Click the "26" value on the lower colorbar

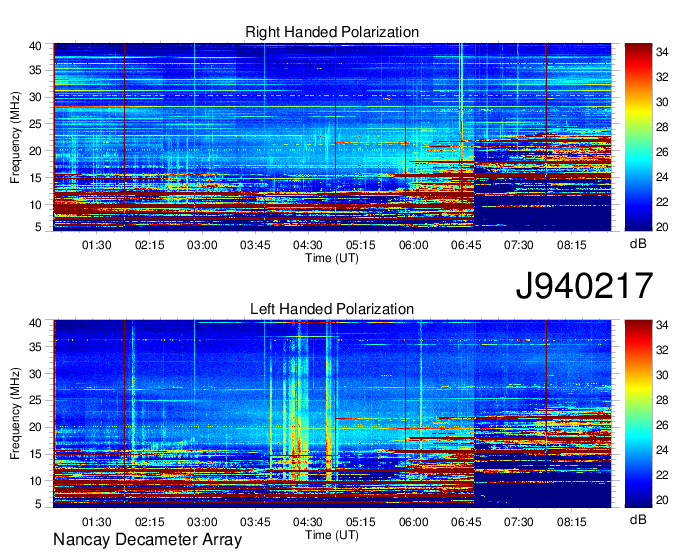coord(662,425)
